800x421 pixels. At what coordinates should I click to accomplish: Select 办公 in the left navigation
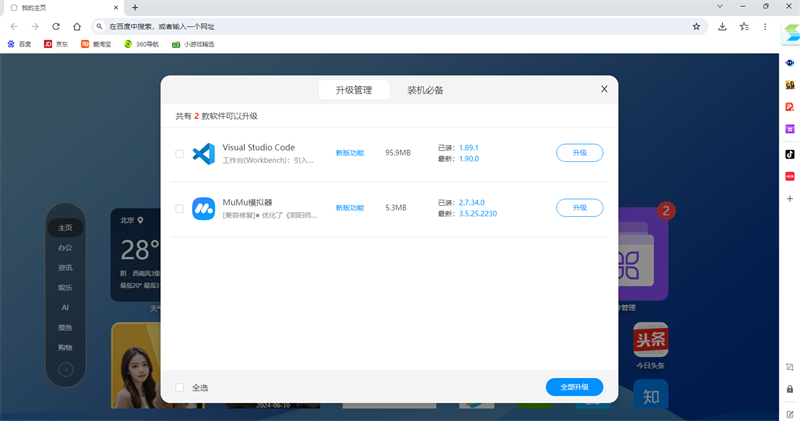click(x=65, y=247)
